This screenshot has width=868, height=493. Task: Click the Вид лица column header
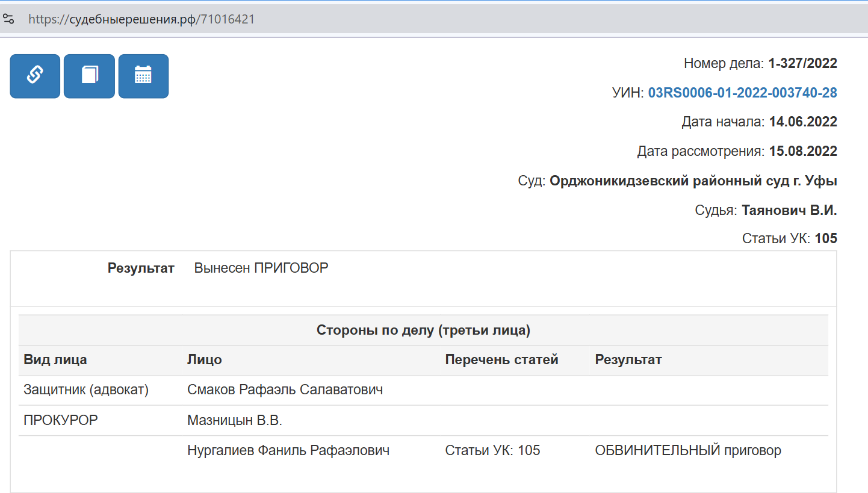[x=55, y=360]
